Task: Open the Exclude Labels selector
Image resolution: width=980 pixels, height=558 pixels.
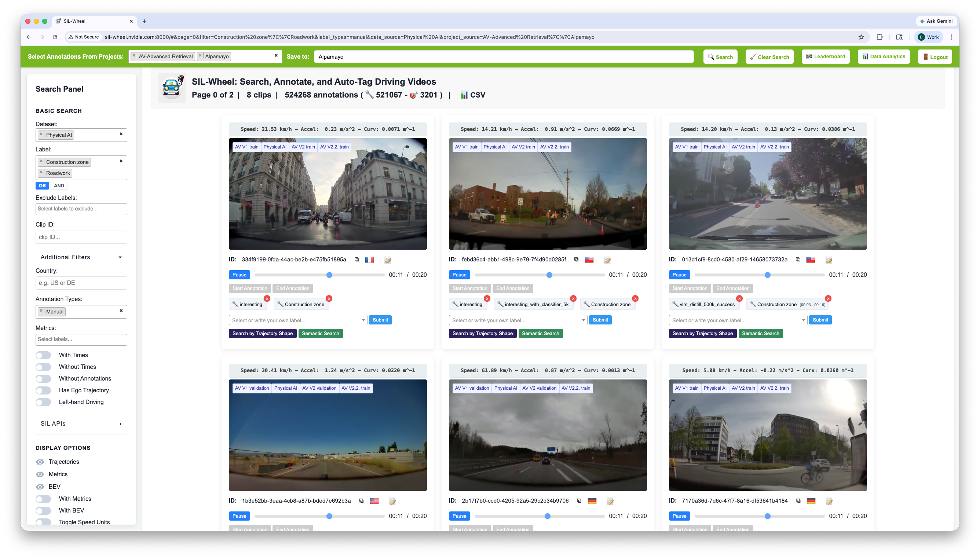Action: [81, 209]
